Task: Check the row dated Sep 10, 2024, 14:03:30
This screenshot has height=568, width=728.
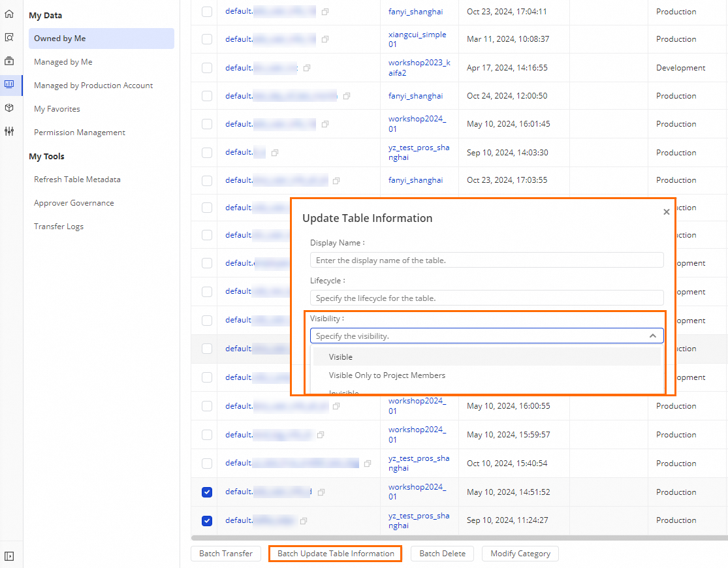Action: pyautogui.click(x=207, y=153)
